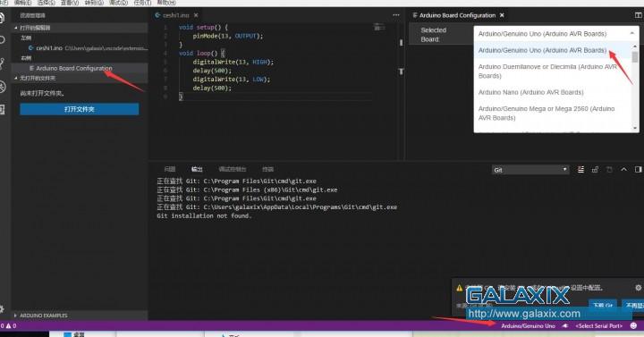Open the Source Control sidebar icon

(x=3, y=63)
